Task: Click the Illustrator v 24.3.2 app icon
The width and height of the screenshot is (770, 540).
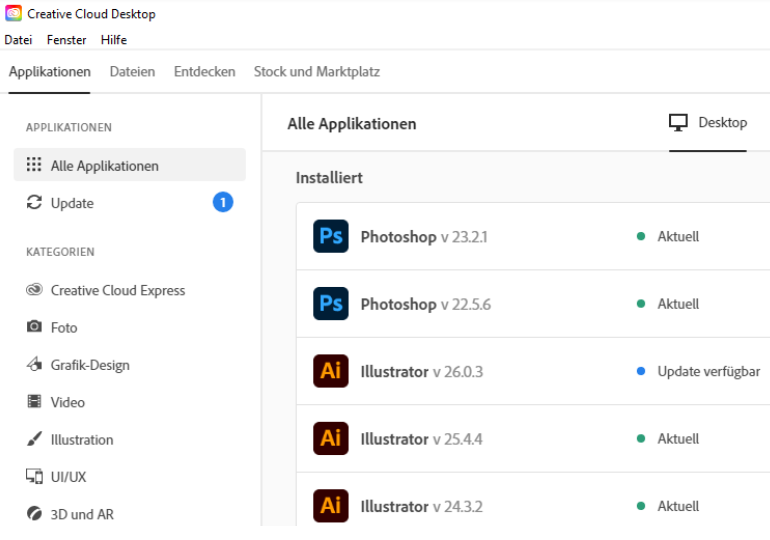Action: point(330,506)
